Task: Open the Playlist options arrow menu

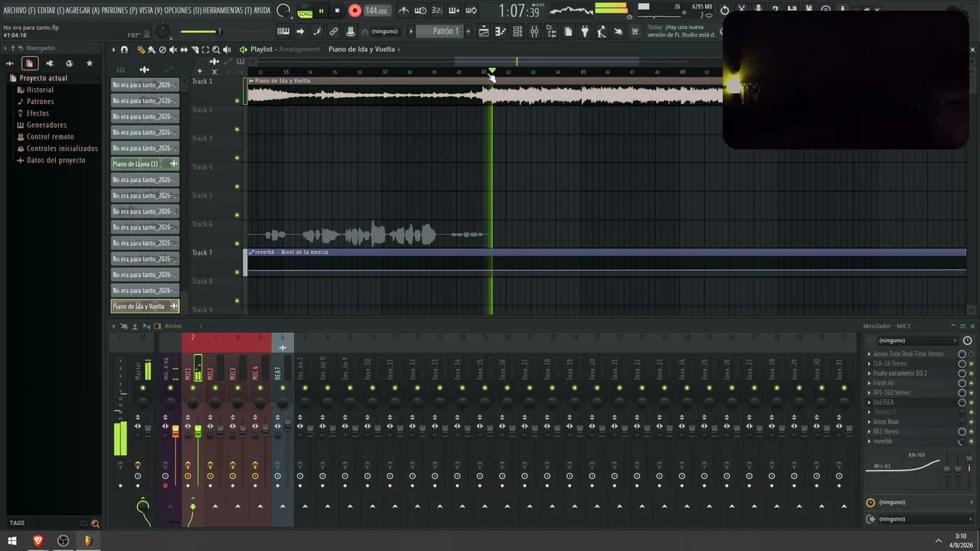Action: pos(113,50)
